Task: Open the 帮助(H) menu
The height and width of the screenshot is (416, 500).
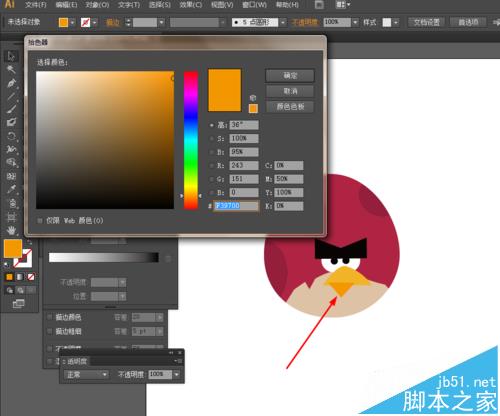Action: (x=287, y=5)
